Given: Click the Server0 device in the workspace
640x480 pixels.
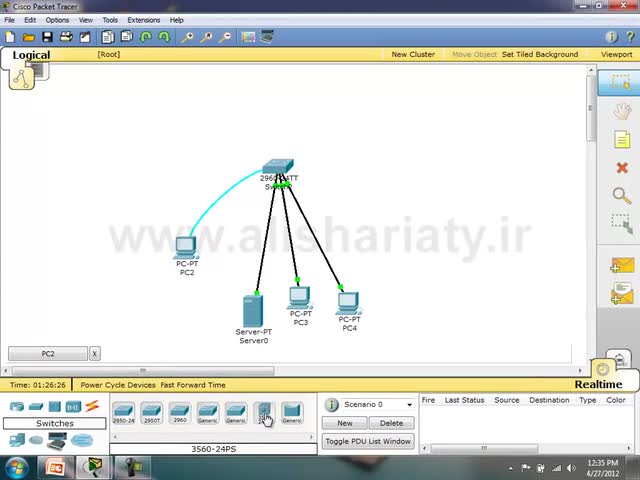Looking at the screenshot, I should [x=253, y=311].
